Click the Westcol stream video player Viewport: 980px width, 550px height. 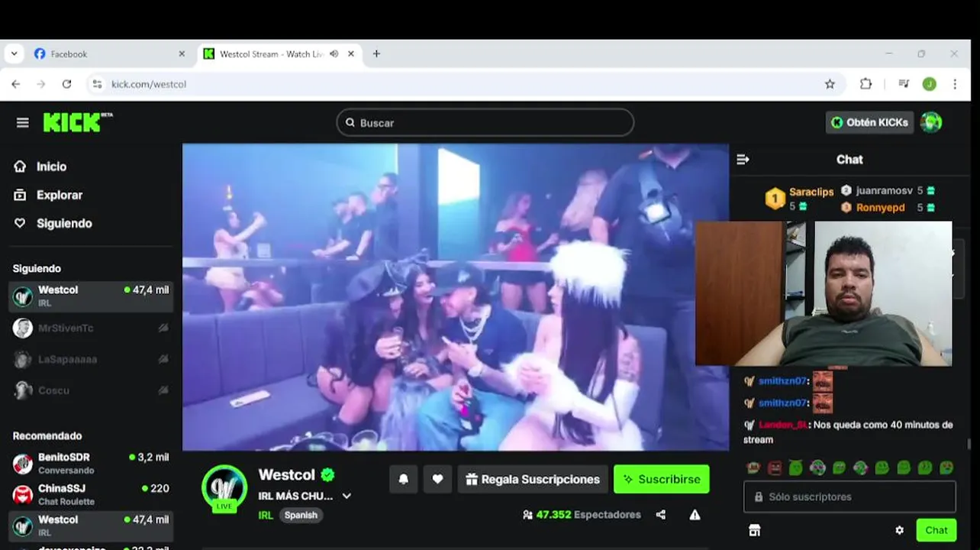(456, 297)
